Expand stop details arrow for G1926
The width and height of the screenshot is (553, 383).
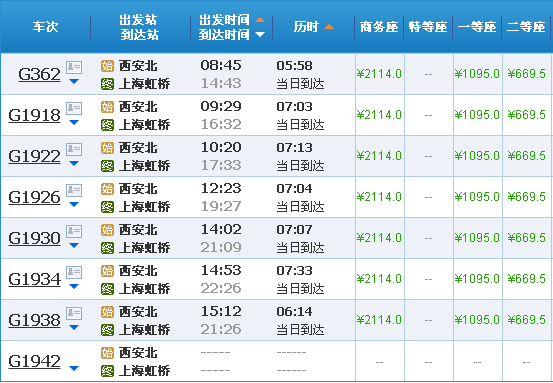coord(74,204)
